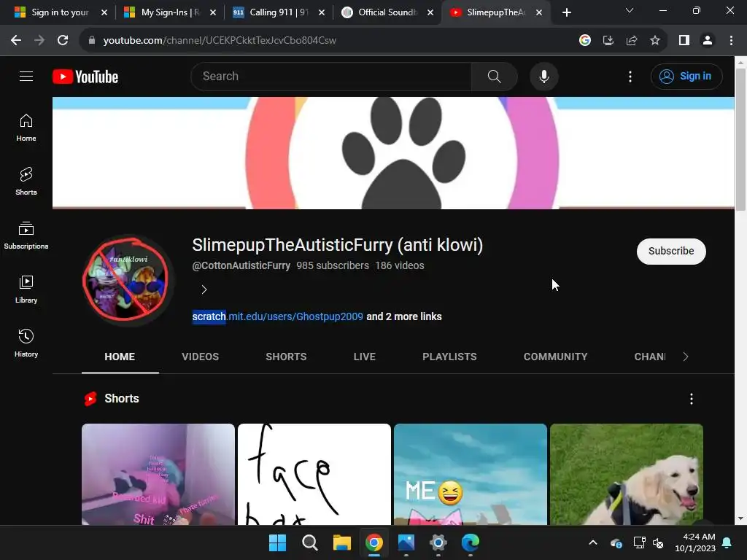Switch to the VIDEOS tab
This screenshot has height=560, width=747.
point(200,357)
